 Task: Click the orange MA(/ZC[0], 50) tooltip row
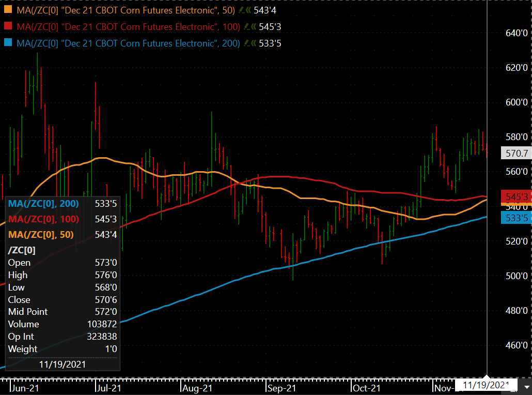click(62, 235)
